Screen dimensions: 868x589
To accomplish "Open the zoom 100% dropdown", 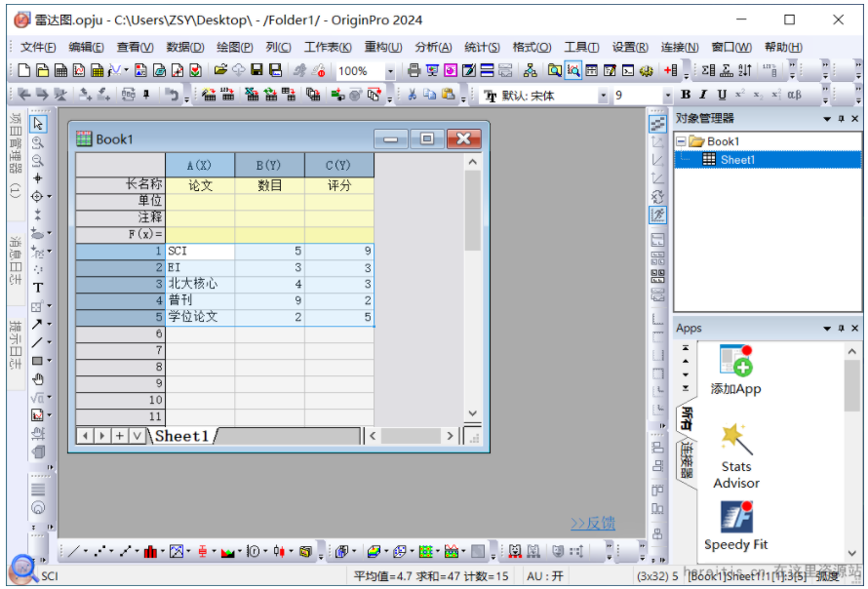I will click(390, 71).
